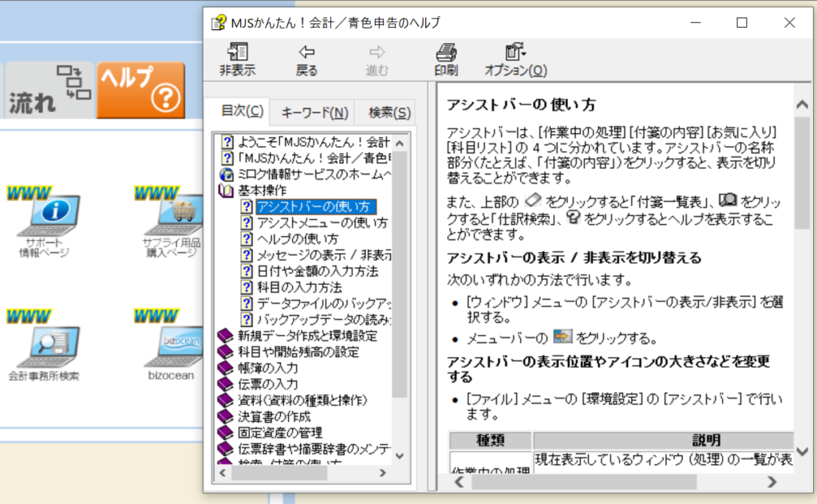Select 日付や金額の入力方法 topic
Screen dimensions: 817x504
(x=318, y=271)
